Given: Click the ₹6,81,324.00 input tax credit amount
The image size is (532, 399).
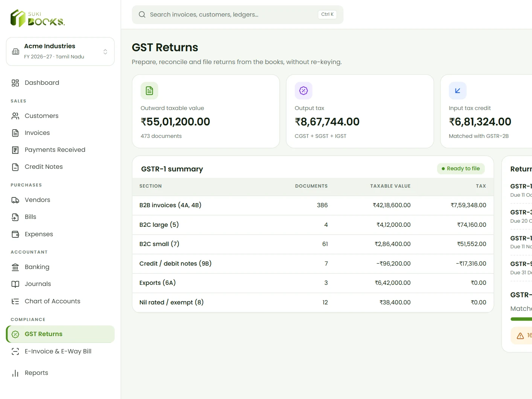Looking at the screenshot, I should (480, 122).
